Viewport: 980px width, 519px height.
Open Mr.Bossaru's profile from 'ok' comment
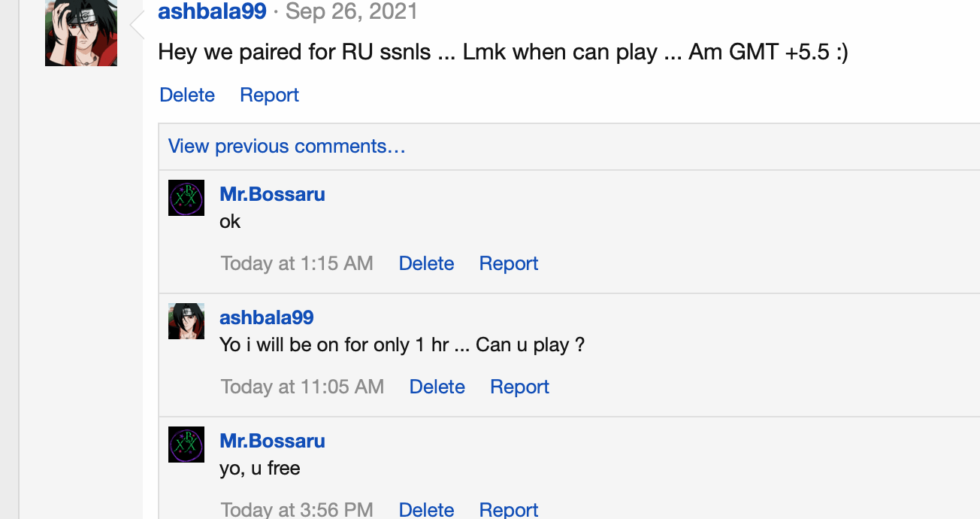tap(272, 194)
